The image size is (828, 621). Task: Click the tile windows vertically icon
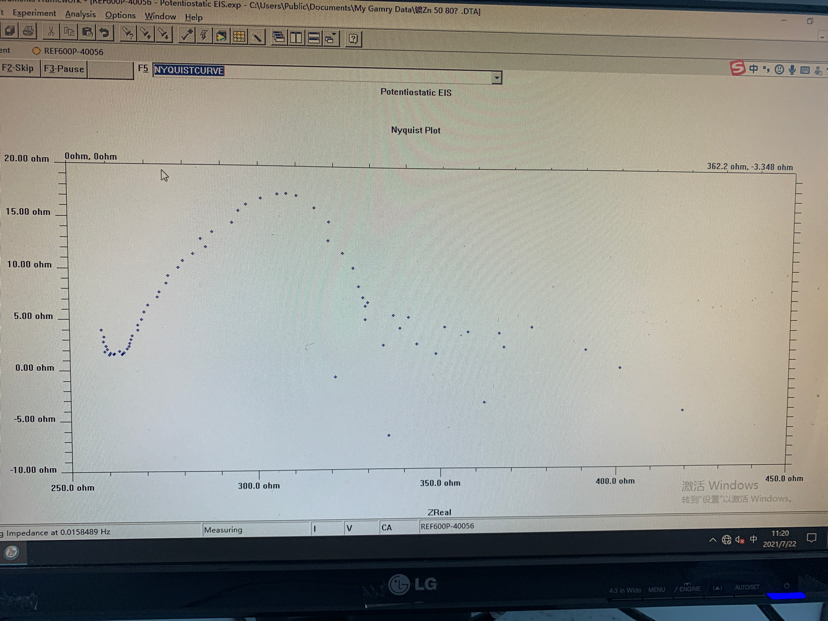click(296, 38)
